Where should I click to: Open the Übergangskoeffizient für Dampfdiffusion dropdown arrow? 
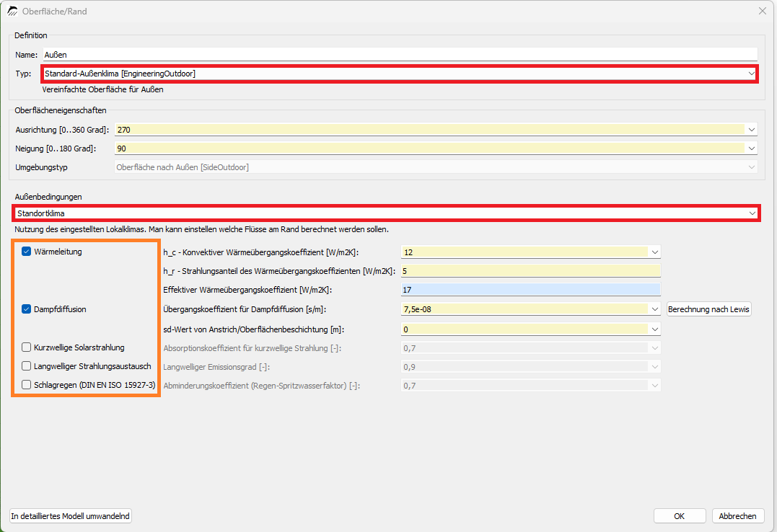[x=654, y=309]
